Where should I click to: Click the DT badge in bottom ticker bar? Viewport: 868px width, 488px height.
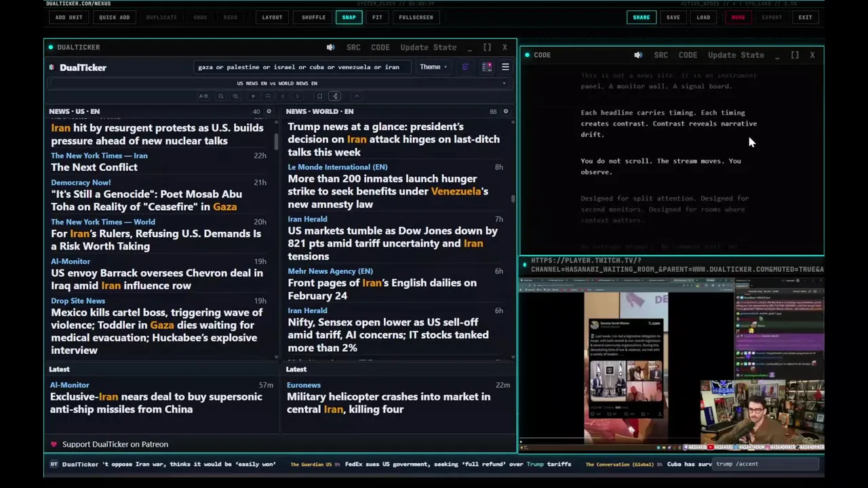[54, 464]
